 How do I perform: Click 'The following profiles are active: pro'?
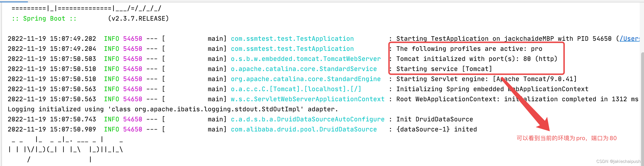pyautogui.click(x=469, y=49)
